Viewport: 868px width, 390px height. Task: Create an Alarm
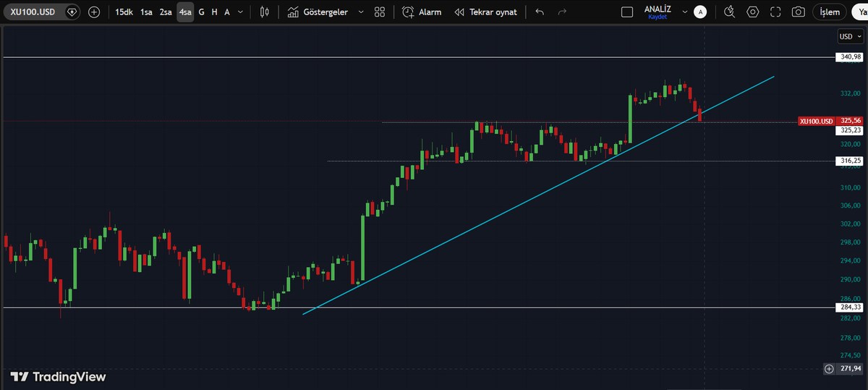pos(422,12)
